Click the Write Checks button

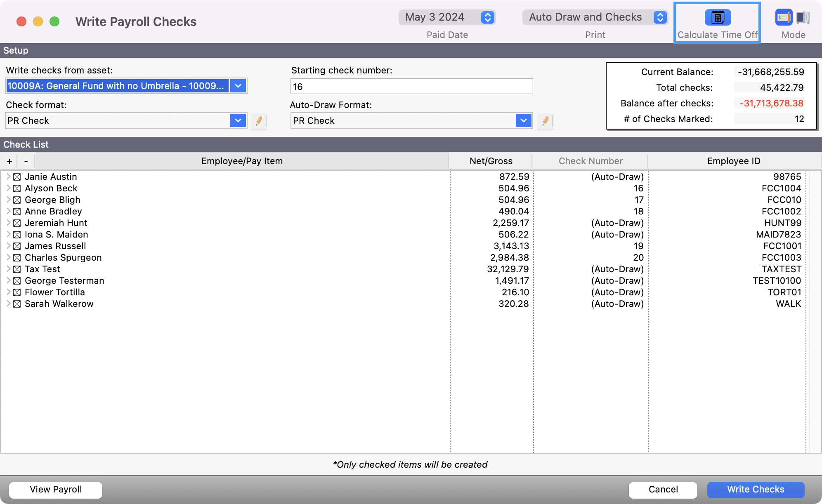click(755, 490)
